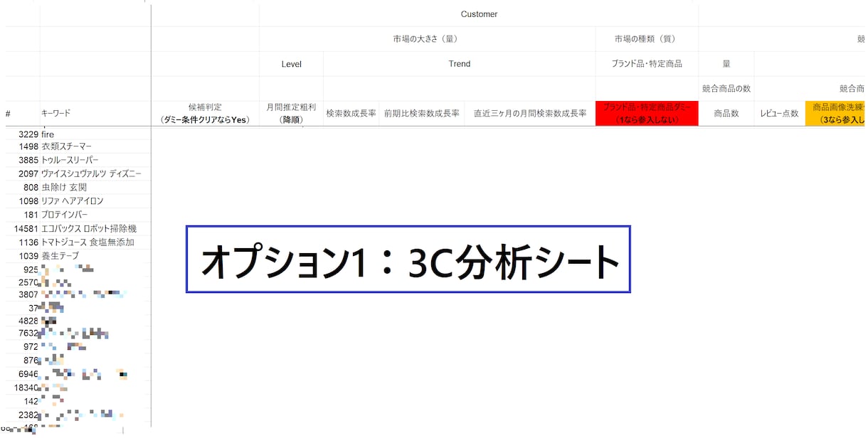The width and height of the screenshot is (868, 438).
Task: Select the Trend header cell
Action: [x=459, y=64]
